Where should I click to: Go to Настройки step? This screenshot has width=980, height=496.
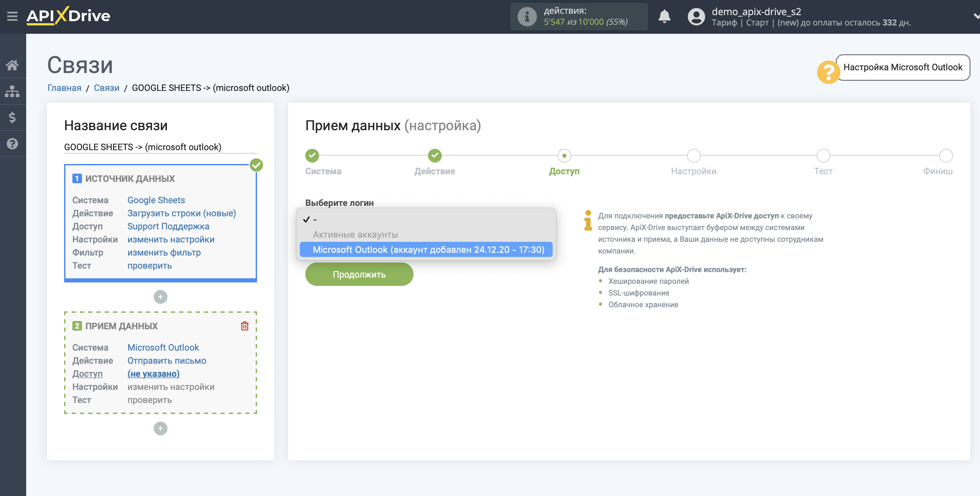coord(694,156)
